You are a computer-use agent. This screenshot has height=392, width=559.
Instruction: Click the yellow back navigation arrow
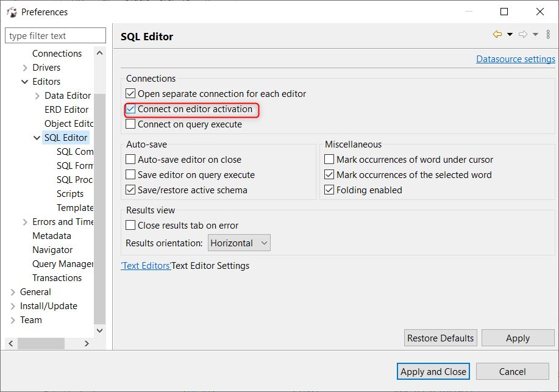click(x=497, y=34)
